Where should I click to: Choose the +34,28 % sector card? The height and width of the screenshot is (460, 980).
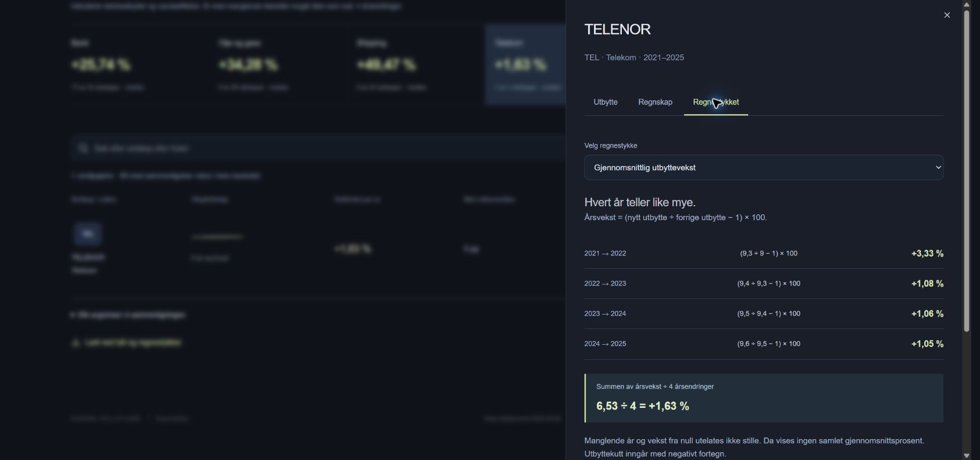coord(278,65)
